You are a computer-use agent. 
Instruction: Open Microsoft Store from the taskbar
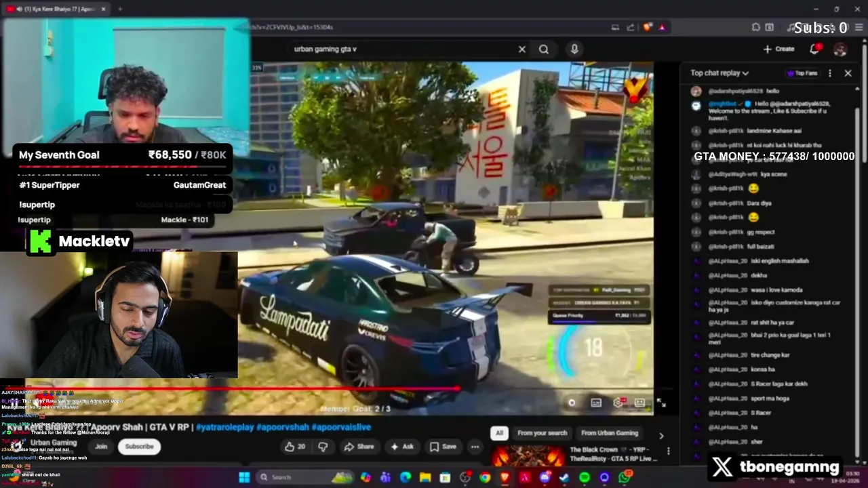click(445, 477)
